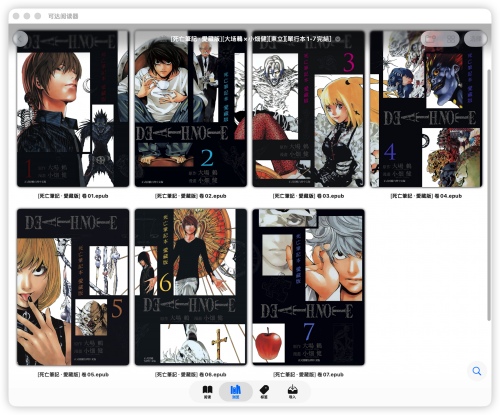Open Death Note volume 7 cover
The height and width of the screenshot is (415, 500).
308,287
